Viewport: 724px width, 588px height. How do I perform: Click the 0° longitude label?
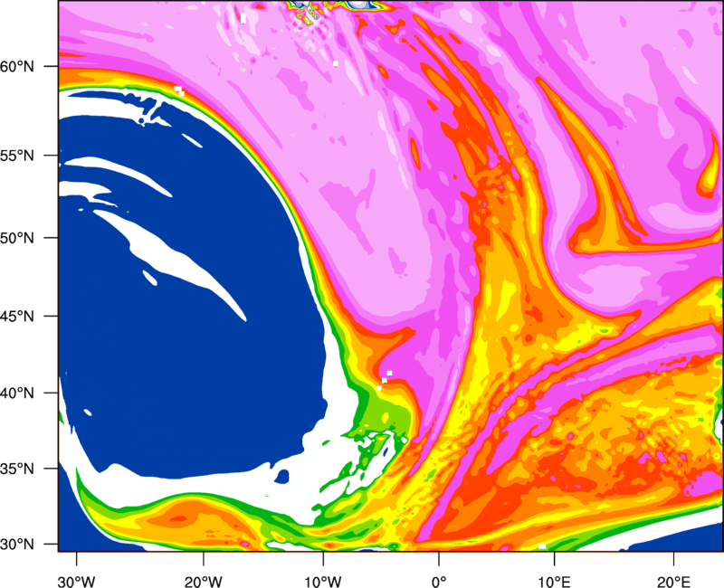click(x=439, y=582)
